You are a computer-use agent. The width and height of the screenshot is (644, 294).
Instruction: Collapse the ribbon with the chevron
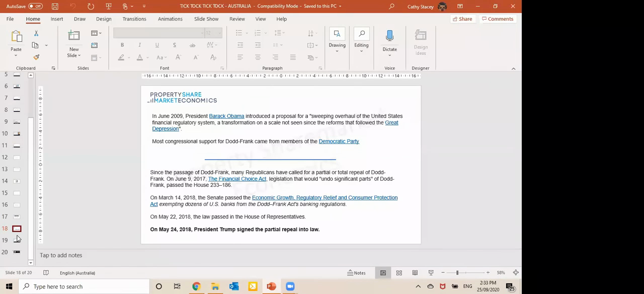pos(513,68)
